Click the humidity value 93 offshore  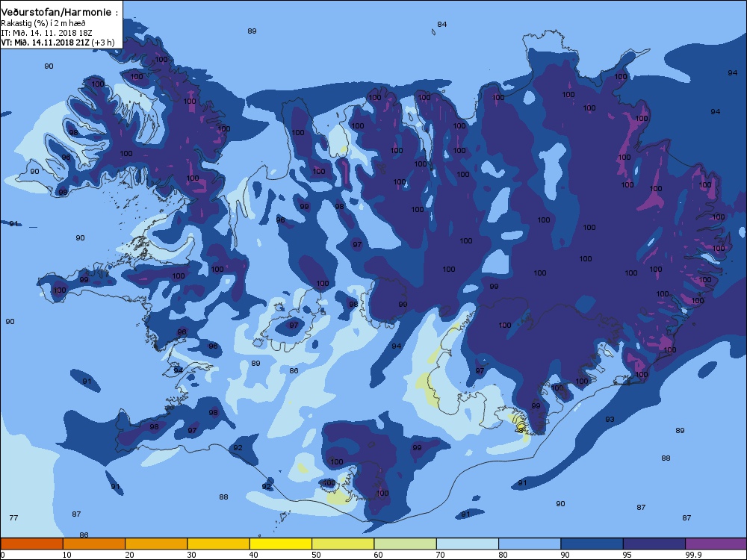tap(610, 420)
